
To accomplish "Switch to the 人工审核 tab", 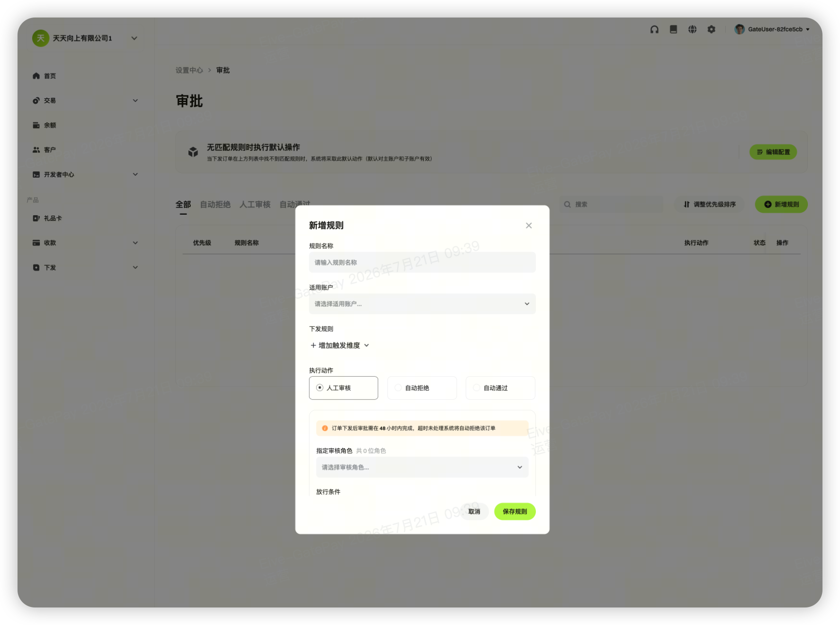I will pos(255,204).
